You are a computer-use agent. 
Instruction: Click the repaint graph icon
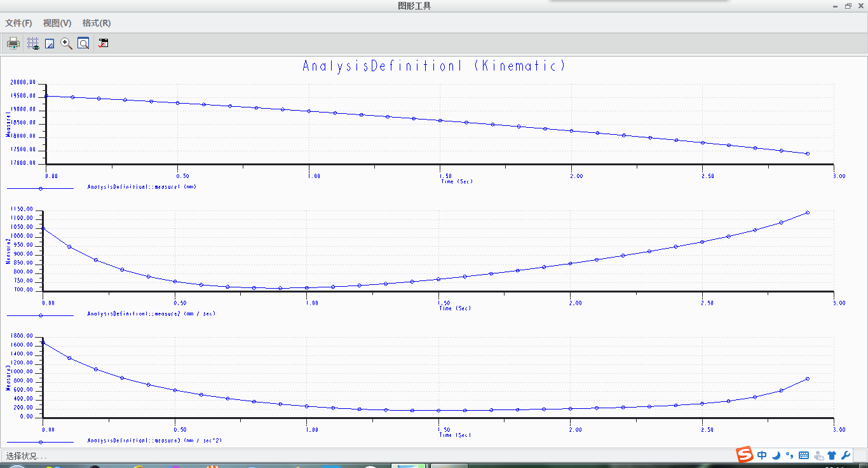50,43
